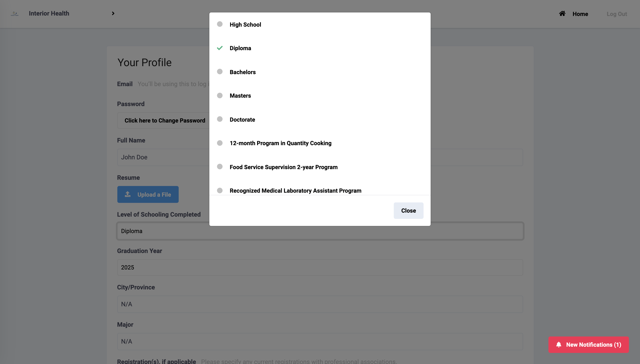The image size is (640, 364).
Task: Click the green Diploma checkmark
Action: pyautogui.click(x=220, y=48)
